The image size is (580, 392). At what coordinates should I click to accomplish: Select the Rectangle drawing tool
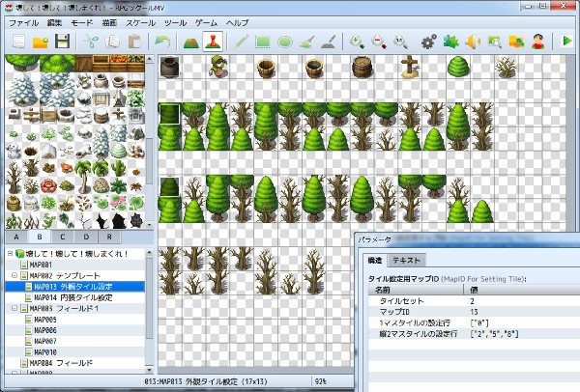(263, 42)
